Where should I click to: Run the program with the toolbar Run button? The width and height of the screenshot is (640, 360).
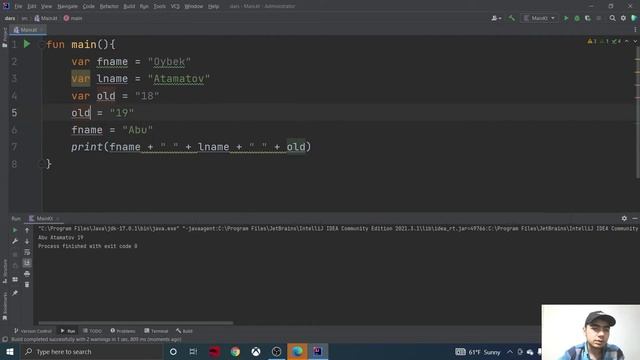[566, 18]
